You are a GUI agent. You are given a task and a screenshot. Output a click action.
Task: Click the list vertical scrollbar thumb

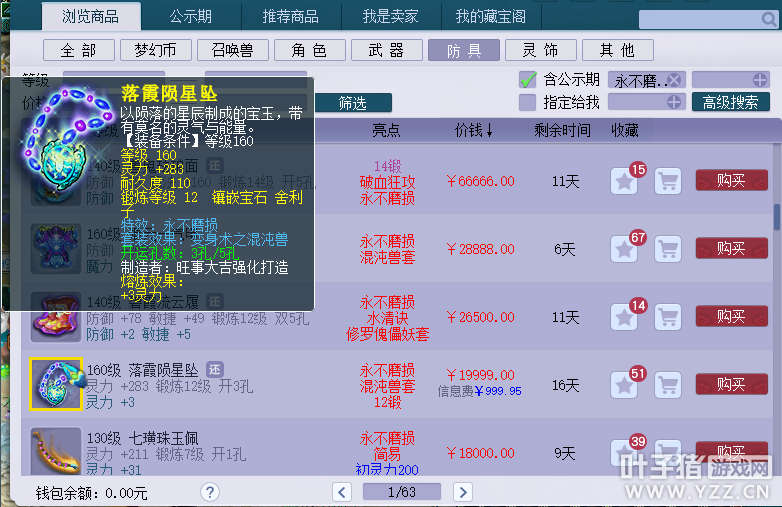[777, 217]
